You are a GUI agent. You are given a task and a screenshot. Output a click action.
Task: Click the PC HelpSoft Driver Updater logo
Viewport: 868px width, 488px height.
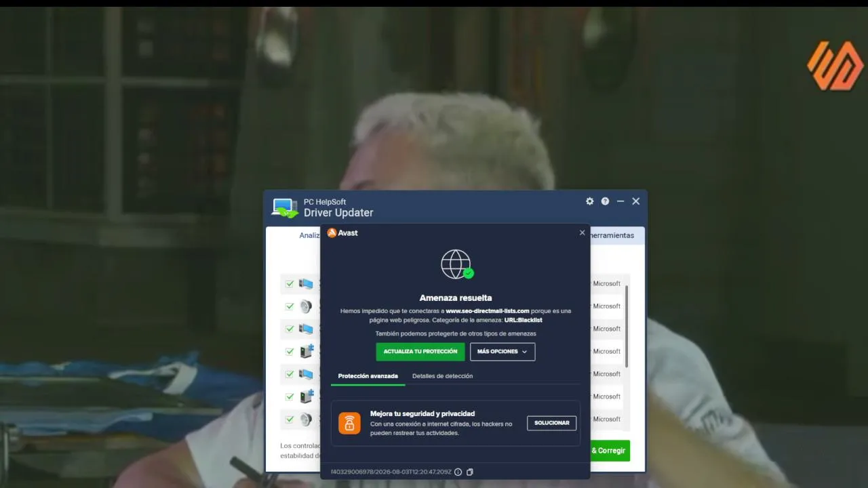click(285, 207)
